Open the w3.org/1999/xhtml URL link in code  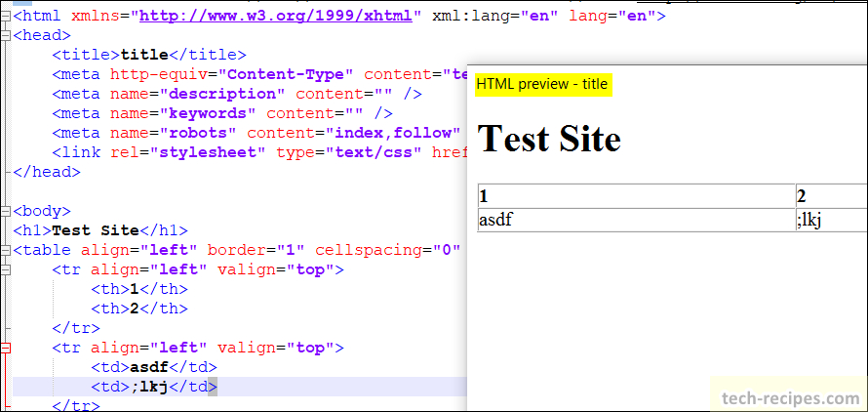(276, 16)
